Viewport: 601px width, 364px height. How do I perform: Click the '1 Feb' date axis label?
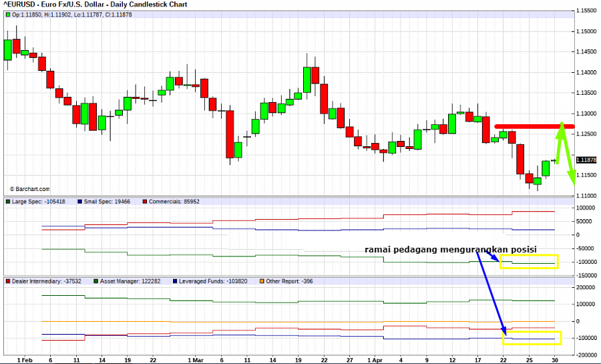(x=25, y=359)
